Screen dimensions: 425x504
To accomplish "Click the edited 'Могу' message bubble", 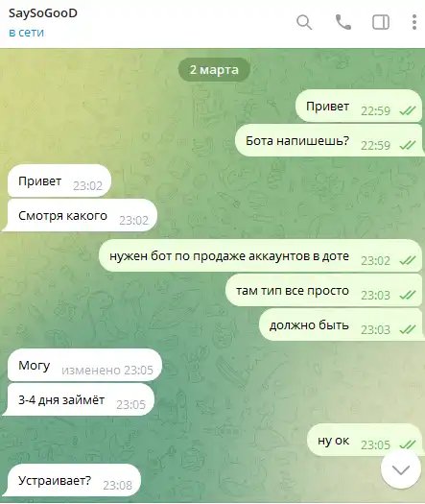I will [84, 365].
